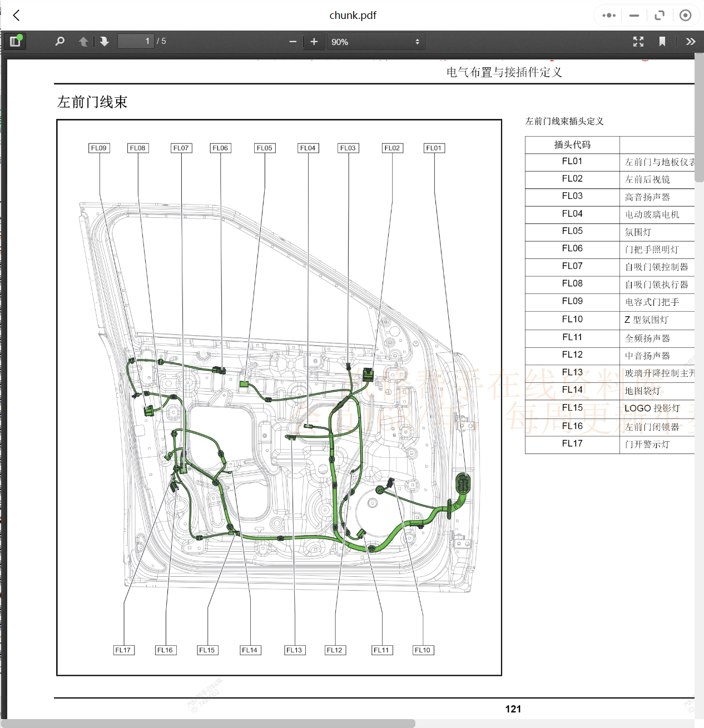The width and height of the screenshot is (704, 728).
Task: Go to the previous page
Action: click(83, 42)
